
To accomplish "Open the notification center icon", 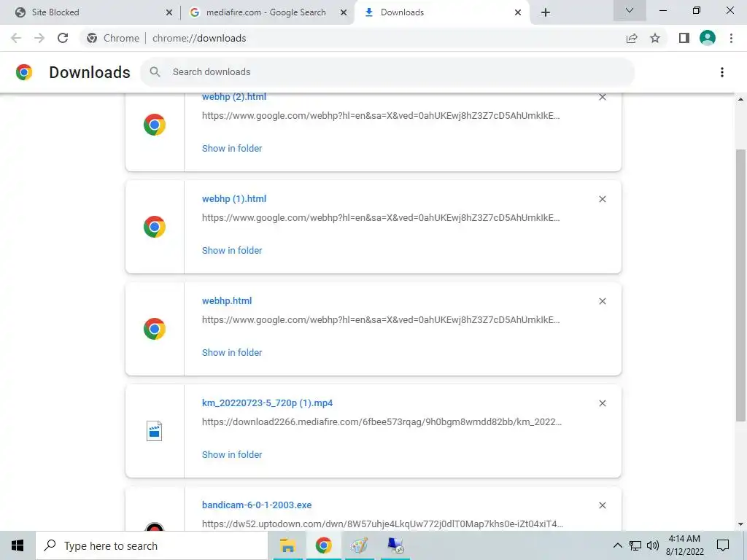I will (723, 545).
